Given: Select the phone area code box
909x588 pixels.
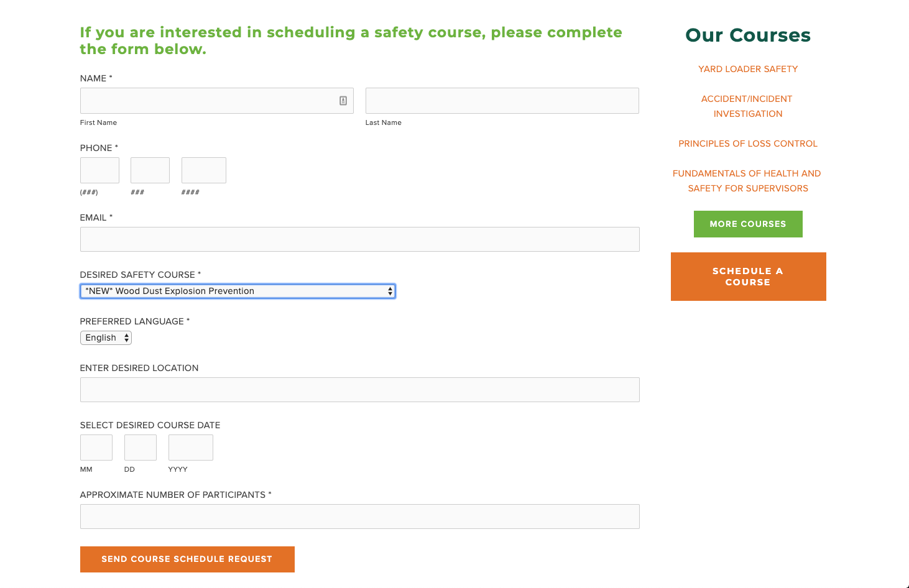Looking at the screenshot, I should point(99,170).
